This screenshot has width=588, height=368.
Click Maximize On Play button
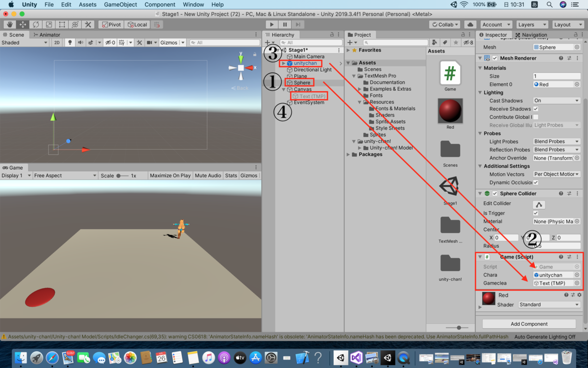click(x=170, y=176)
